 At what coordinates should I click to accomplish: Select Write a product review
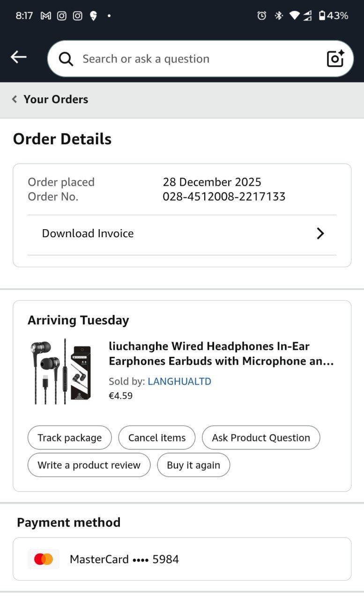(89, 465)
